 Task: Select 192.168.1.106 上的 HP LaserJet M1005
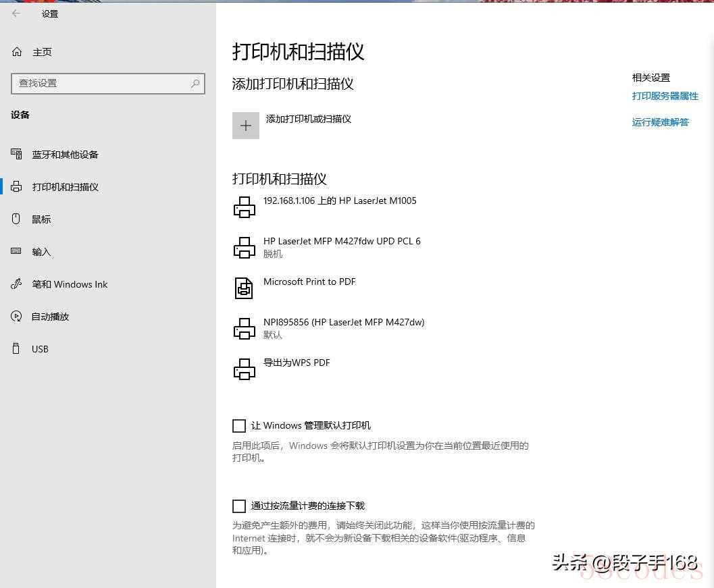340,201
